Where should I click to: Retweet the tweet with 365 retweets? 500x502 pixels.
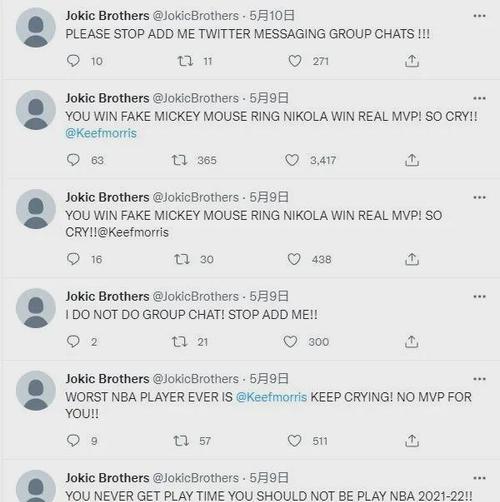[179, 160]
